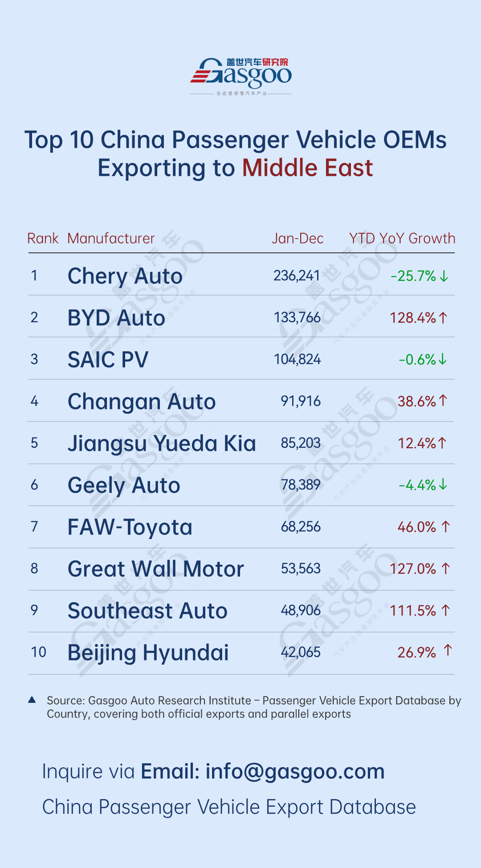Click the BYD Auto export figure 133,766
481x868 pixels.
point(297,318)
